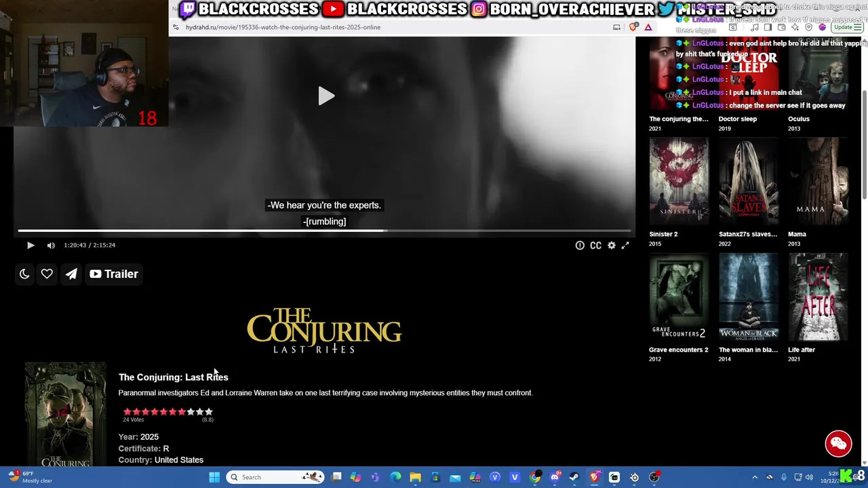Viewport: 868px width, 488px height.
Task: Click the Brave Rewards triangle icon
Action: 648,27
